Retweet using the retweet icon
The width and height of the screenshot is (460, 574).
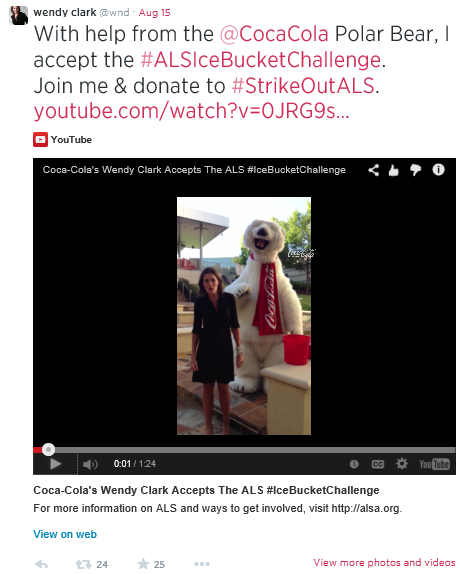(83, 564)
